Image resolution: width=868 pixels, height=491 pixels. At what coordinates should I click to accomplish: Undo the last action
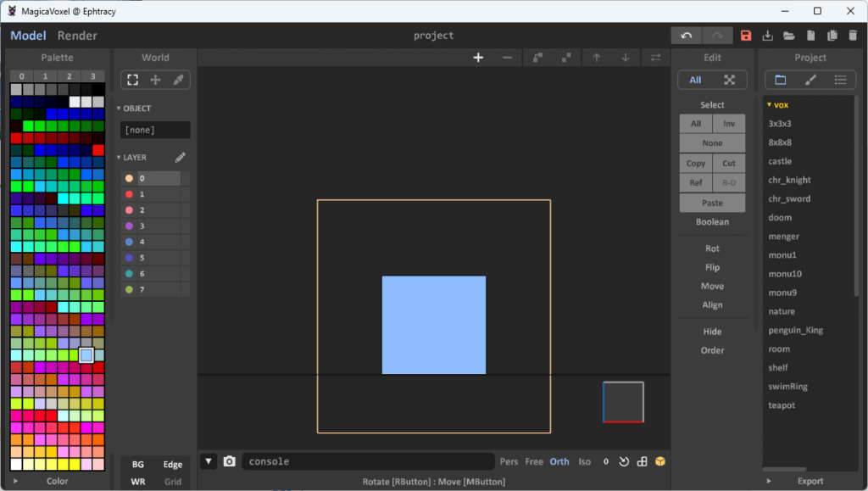click(687, 36)
